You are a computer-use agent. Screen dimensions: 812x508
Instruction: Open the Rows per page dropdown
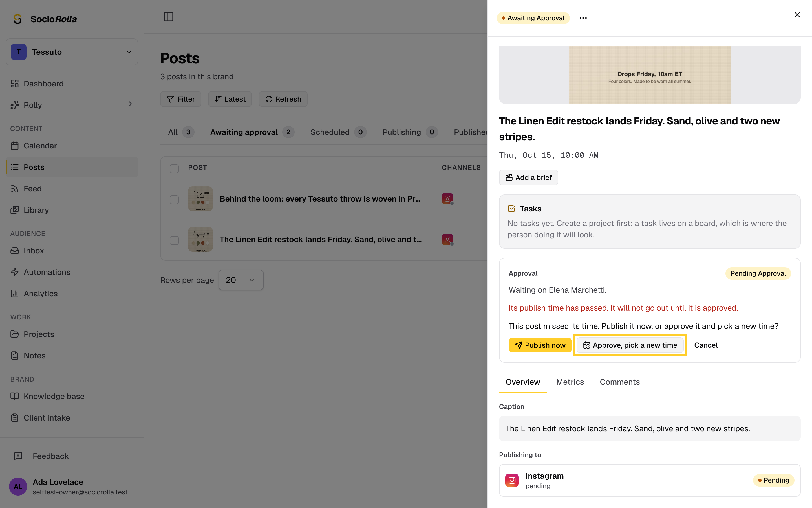click(241, 280)
